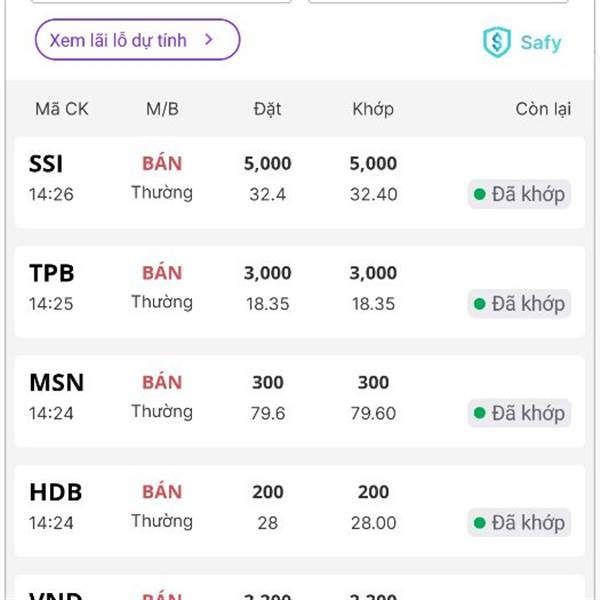Click the Safy shield icon
The height and width of the screenshot is (600, 600).
(x=496, y=42)
